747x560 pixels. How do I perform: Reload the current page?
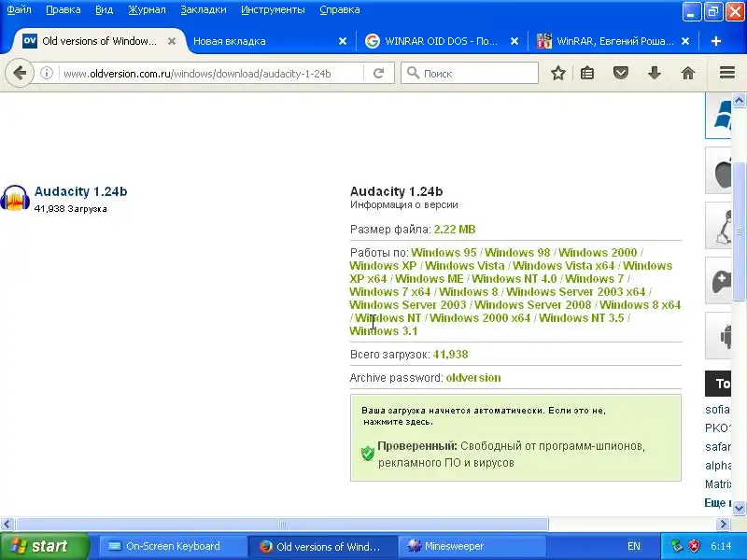coord(379,74)
